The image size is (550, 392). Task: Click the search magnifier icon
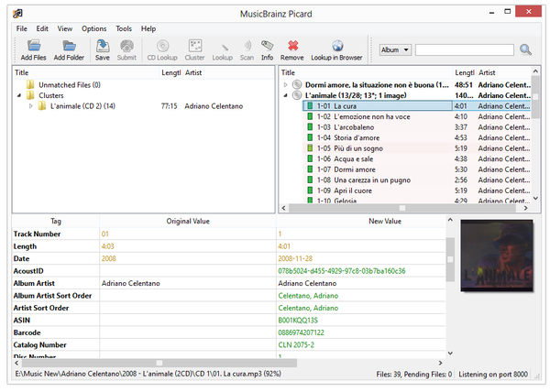pos(525,49)
